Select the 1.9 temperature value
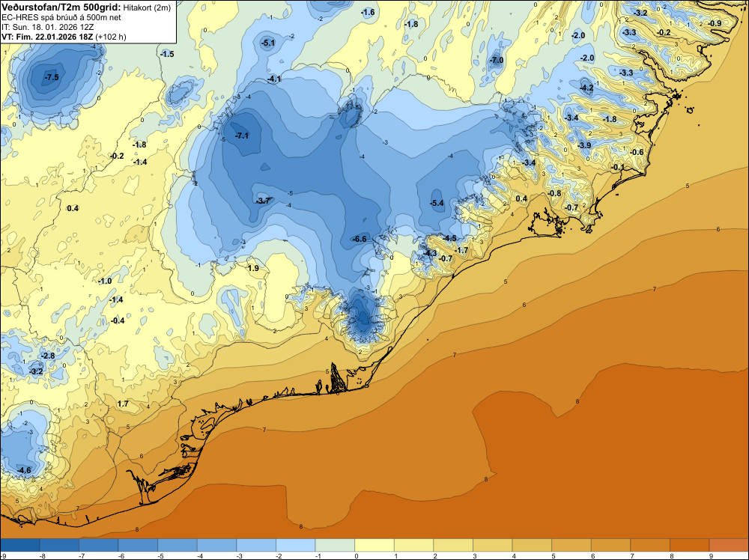The height and width of the screenshot is (560, 749). 253,268
